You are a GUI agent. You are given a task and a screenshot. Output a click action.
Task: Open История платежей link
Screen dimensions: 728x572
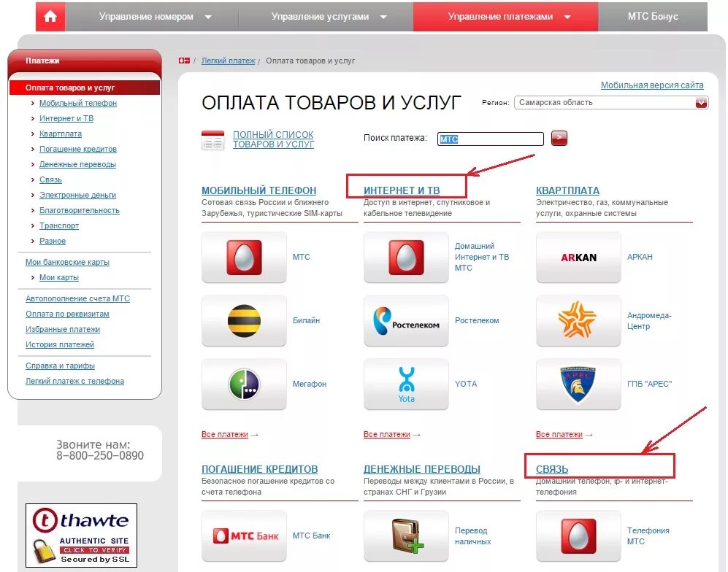tap(60, 344)
